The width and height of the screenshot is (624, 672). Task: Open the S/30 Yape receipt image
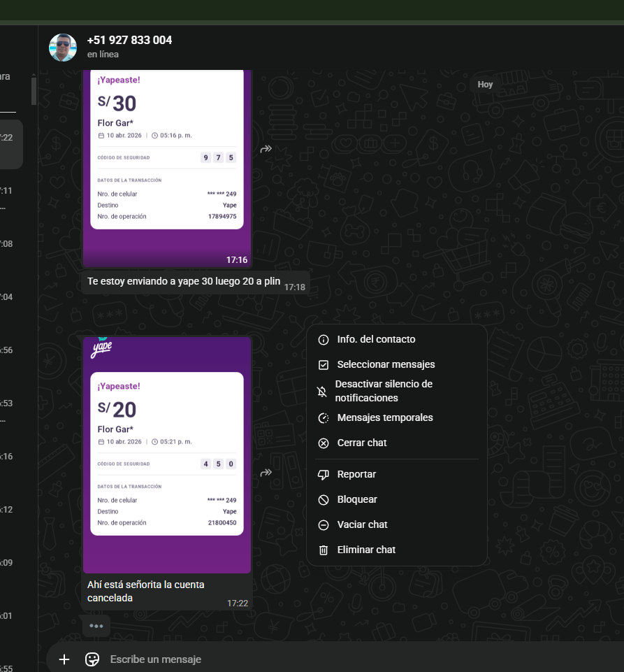click(167, 161)
